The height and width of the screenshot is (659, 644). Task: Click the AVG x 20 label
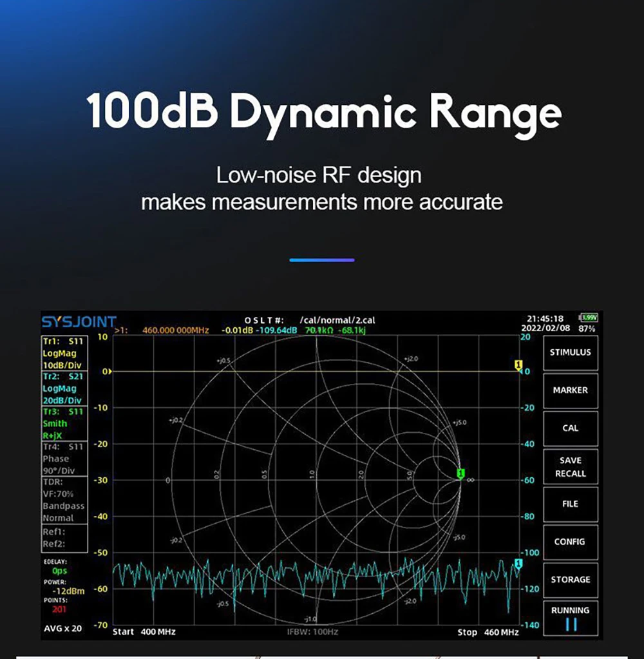[x=62, y=628]
